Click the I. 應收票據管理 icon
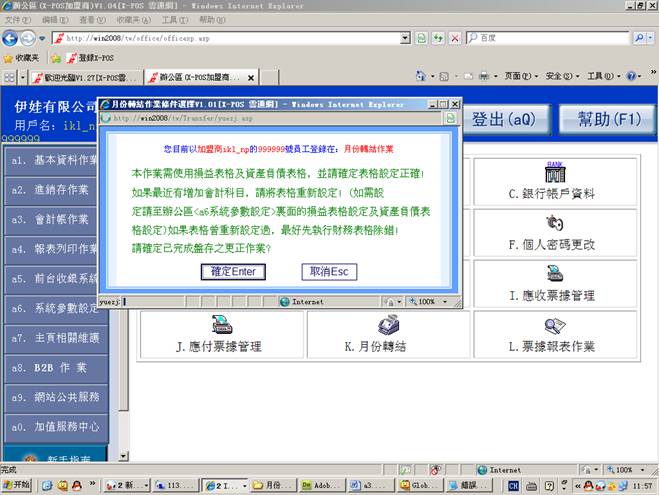The width and height of the screenshot is (659, 495). click(557, 274)
